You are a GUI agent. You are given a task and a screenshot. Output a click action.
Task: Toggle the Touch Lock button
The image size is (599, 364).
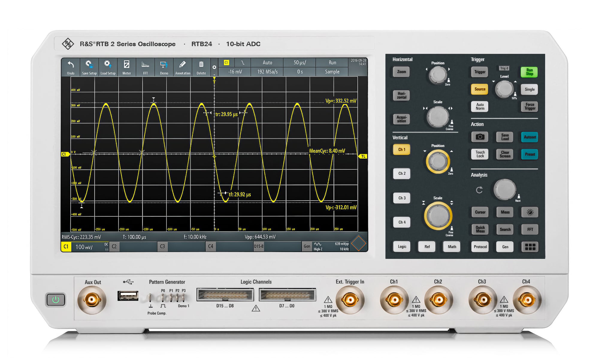point(480,154)
